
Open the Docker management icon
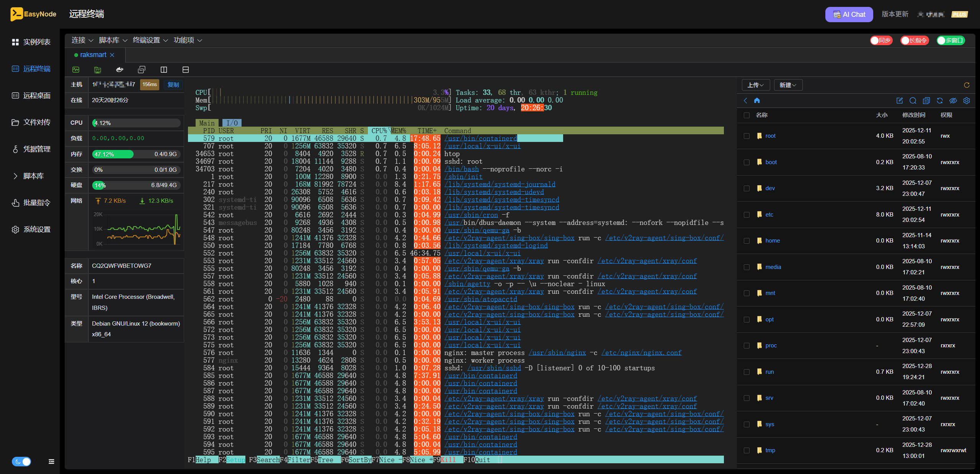119,70
